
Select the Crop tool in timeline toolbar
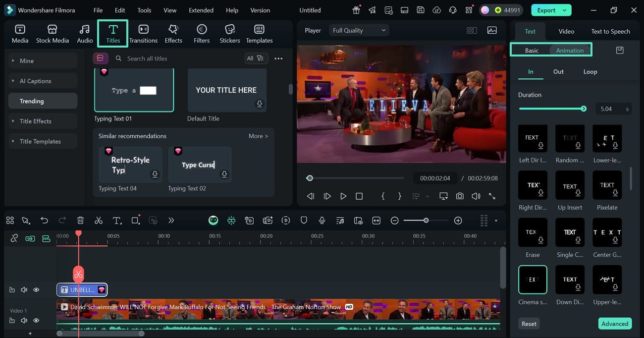click(x=135, y=221)
